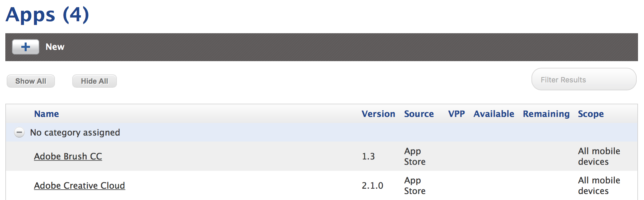Click the Adobe Brush CC version number 1.3
Screen dimensions: 644x200
[369, 156]
